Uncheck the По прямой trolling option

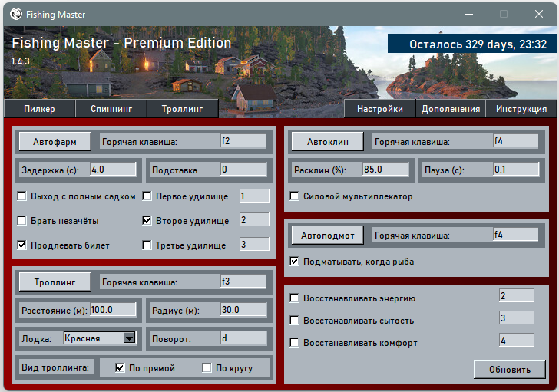pyautogui.click(x=120, y=367)
